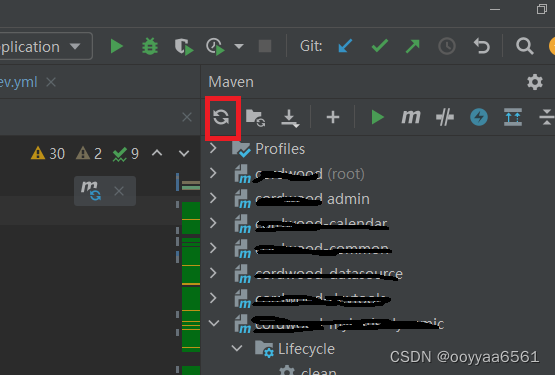555x375 pixels.
Task: Expand the admin Maven module
Action: [213, 198]
